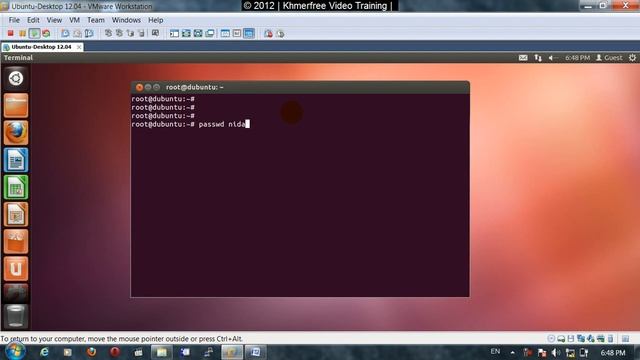Click the Windows taskbar clock 6:48 PM
The height and width of the screenshot is (360, 640).
(x=613, y=352)
